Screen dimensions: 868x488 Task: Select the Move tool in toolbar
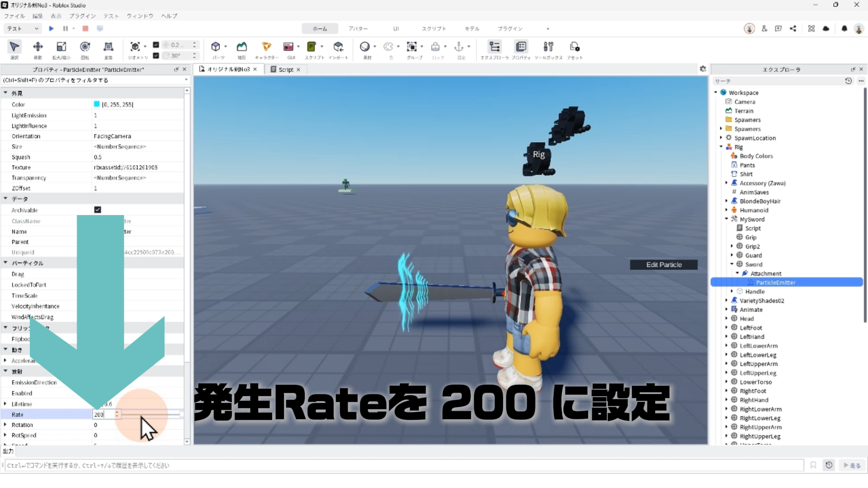point(38,47)
